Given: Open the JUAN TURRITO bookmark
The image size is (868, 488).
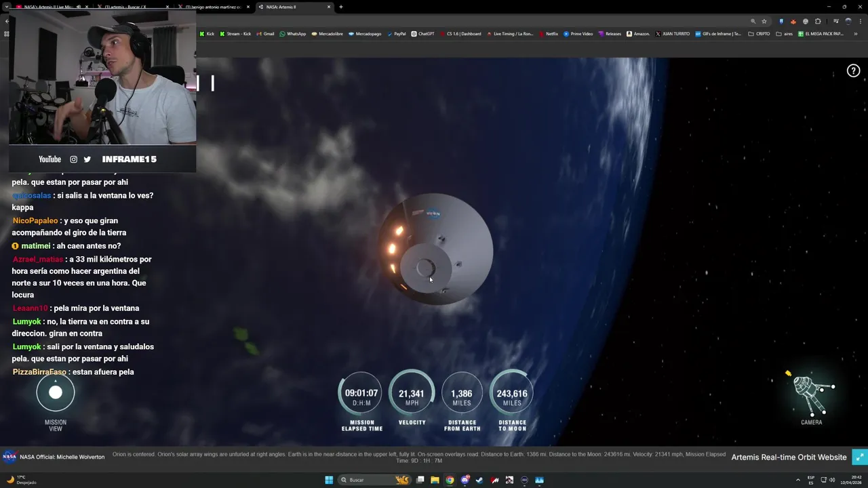Looking at the screenshot, I should 673,33.
